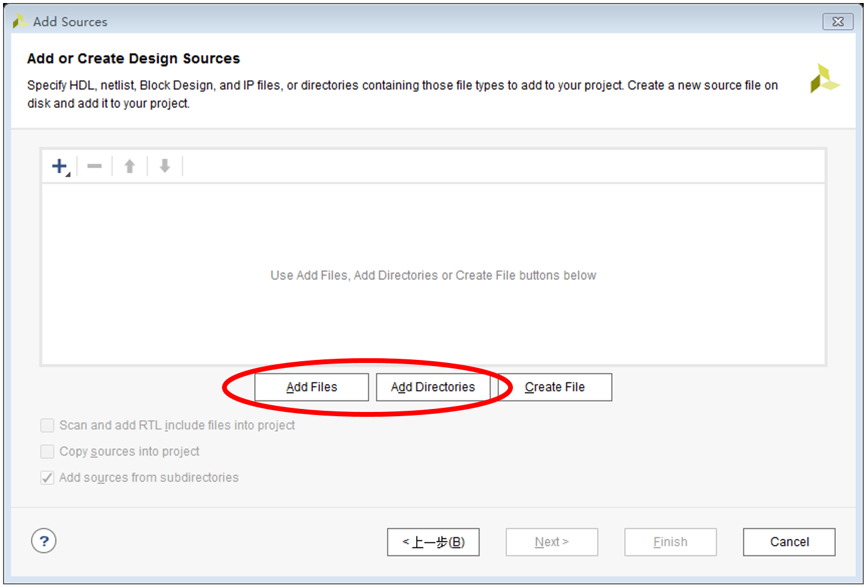Click the move down arrow icon
The width and height of the screenshot is (868, 588).
click(165, 166)
